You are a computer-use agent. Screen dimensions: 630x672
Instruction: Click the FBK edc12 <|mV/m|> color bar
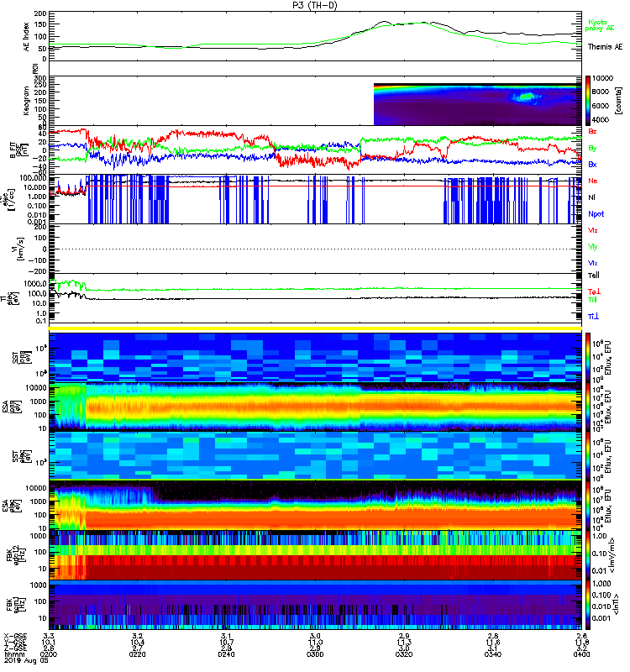pos(589,555)
